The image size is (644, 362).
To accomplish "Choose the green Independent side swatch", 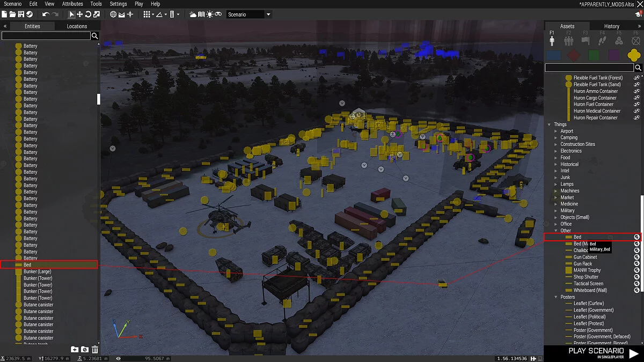I will 594,55.
